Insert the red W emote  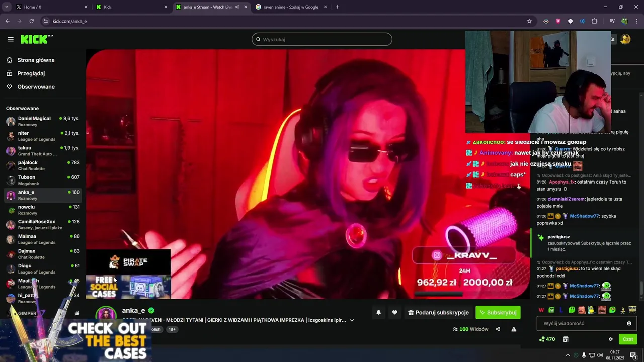coord(541,310)
